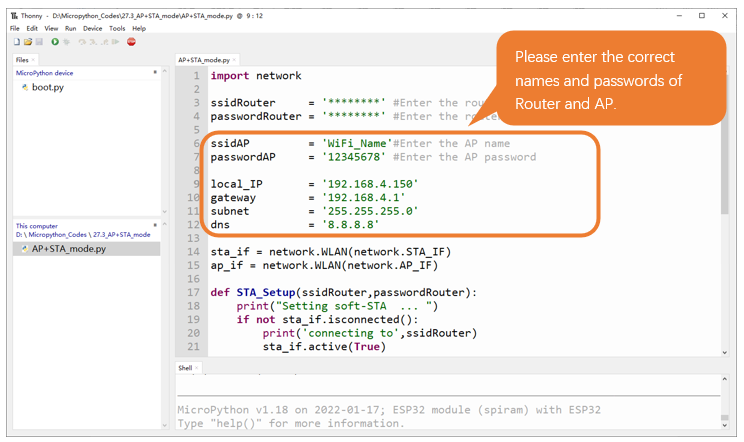
Task: Click the Step over icon
Action: coord(82,42)
